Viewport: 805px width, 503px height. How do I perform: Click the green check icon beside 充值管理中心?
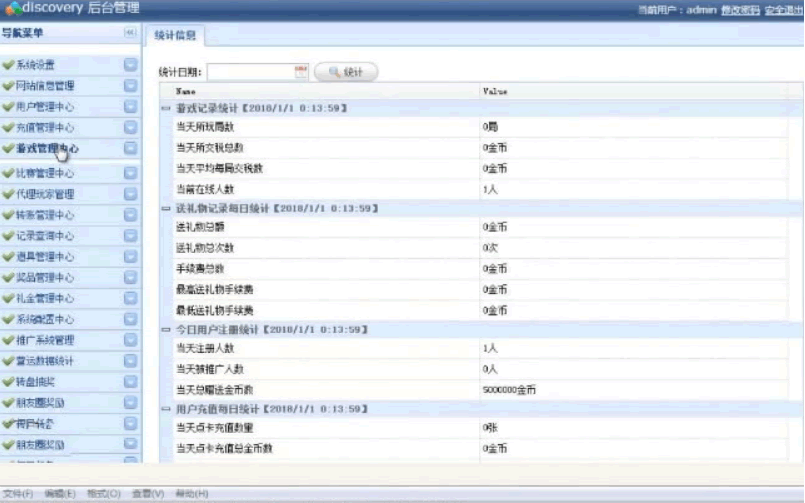(x=9, y=128)
